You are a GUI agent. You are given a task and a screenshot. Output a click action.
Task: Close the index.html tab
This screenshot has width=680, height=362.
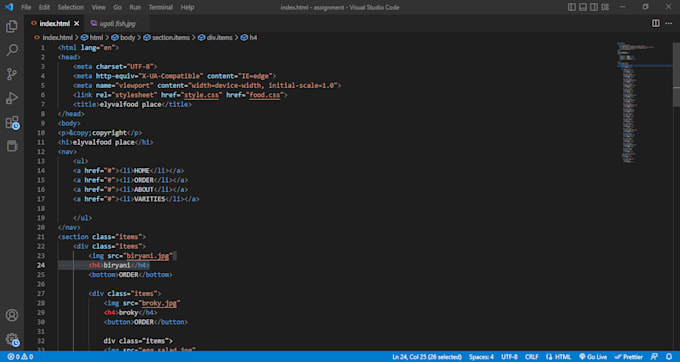(77, 23)
